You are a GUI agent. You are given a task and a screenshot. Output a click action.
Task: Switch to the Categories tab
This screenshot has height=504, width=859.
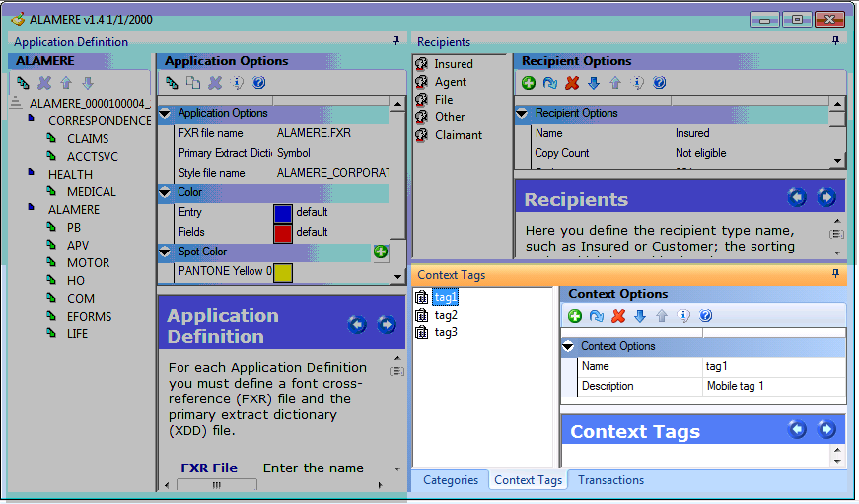coord(451,480)
